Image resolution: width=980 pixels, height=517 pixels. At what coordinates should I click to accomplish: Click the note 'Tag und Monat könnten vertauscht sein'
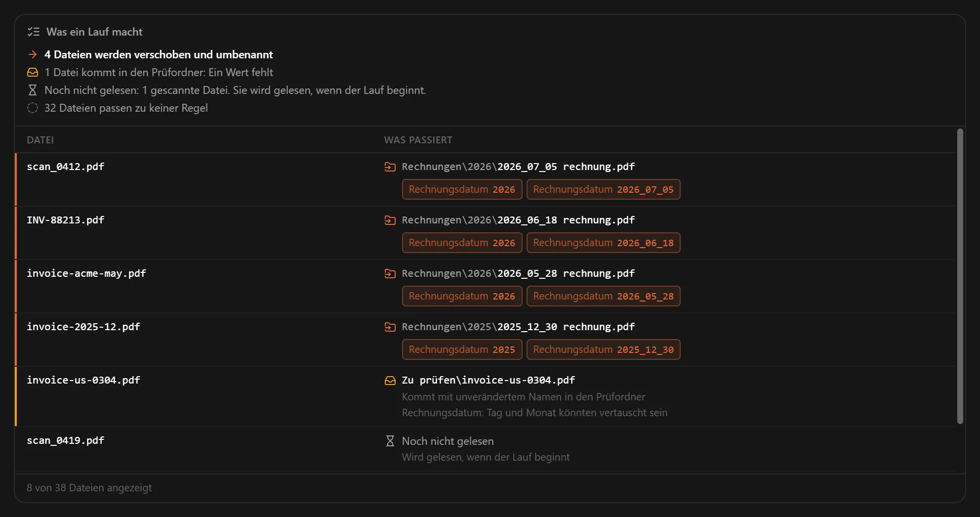(x=577, y=413)
